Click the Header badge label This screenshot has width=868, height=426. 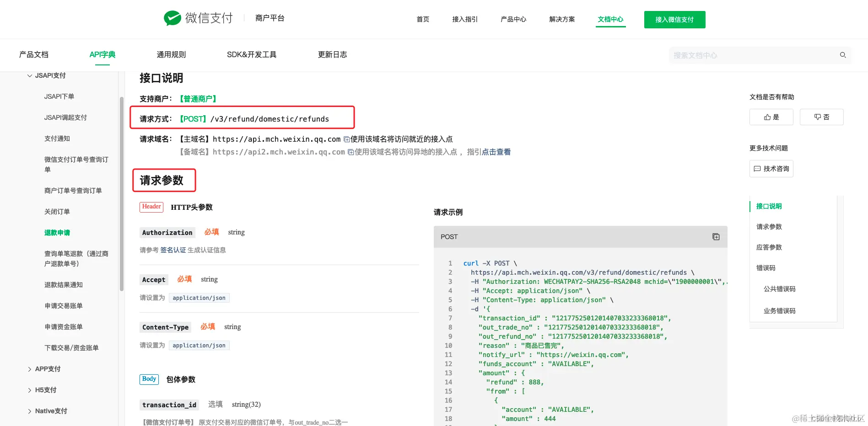(x=151, y=207)
